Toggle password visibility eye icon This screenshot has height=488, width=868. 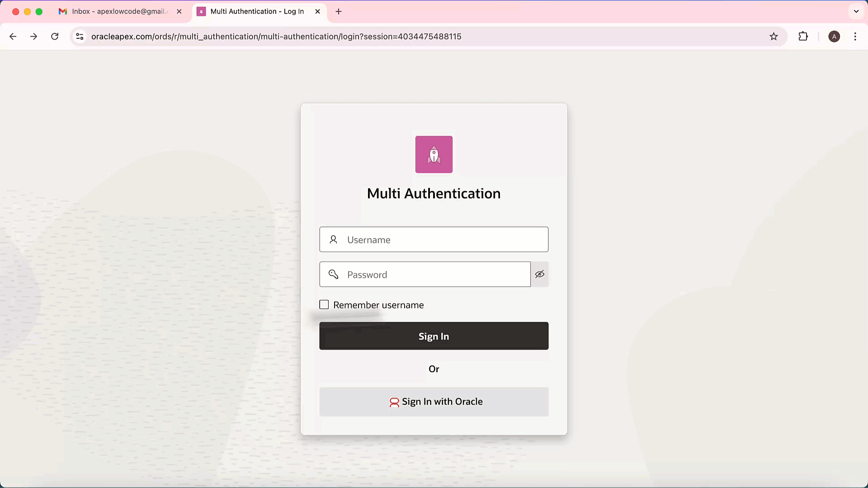pos(539,274)
